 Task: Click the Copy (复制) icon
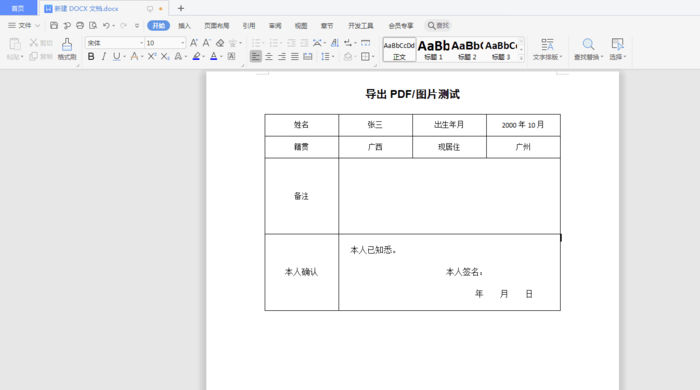coord(33,56)
